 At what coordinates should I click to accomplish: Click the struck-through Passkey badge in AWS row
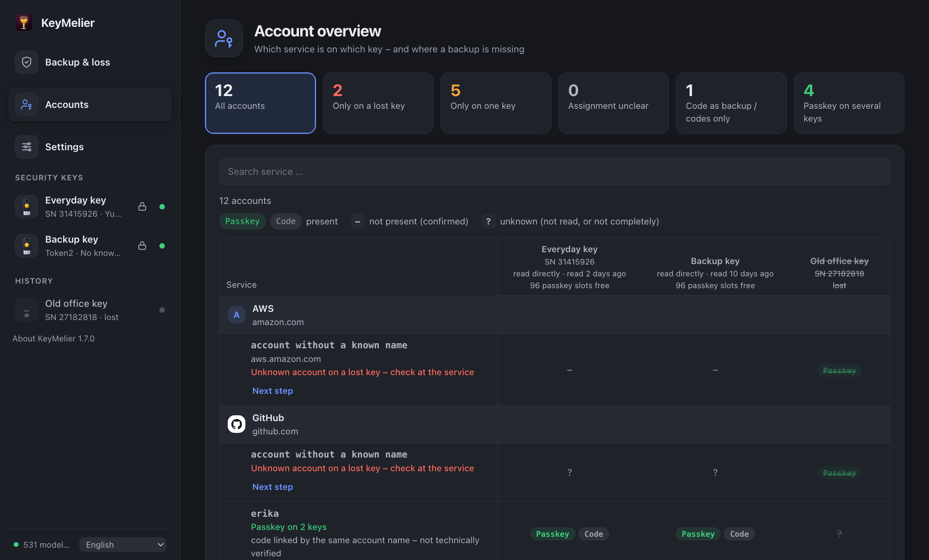pos(839,371)
